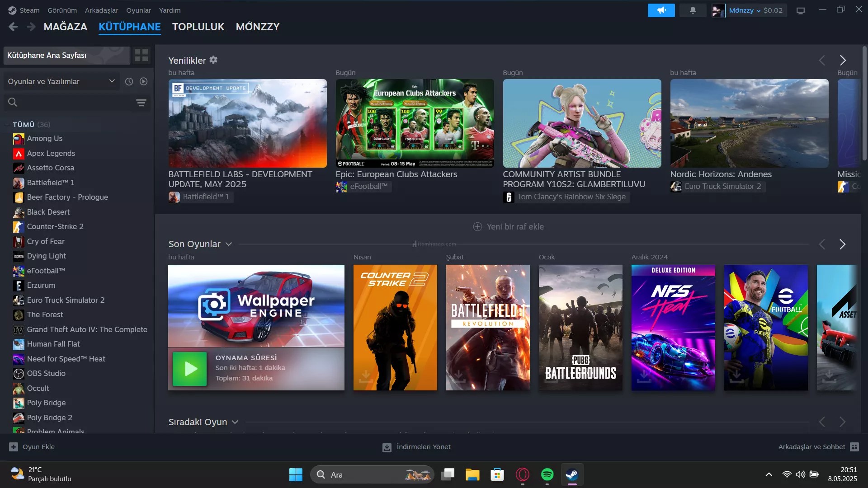Viewport: 868px width, 488px height.
Task: Switch to the MAĞAZA tab
Action: [x=66, y=27]
